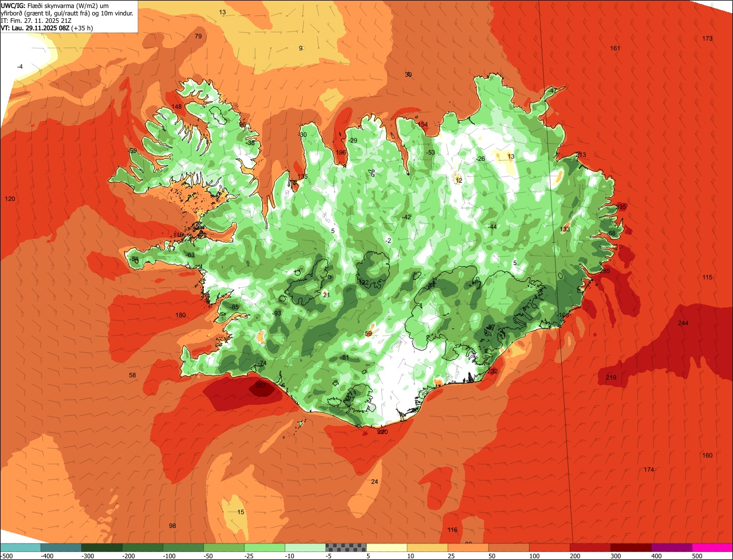Click the map value '160'
Image resolution: width=733 pixels, height=560 pixels.
707,455
